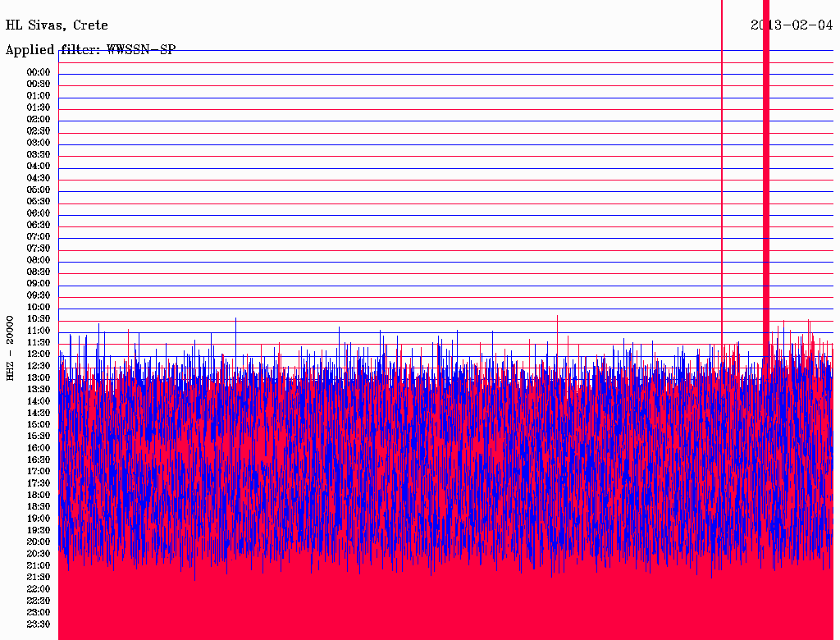The image size is (840, 640).
Task: Click the 22:00 time label
Action: [39, 589]
